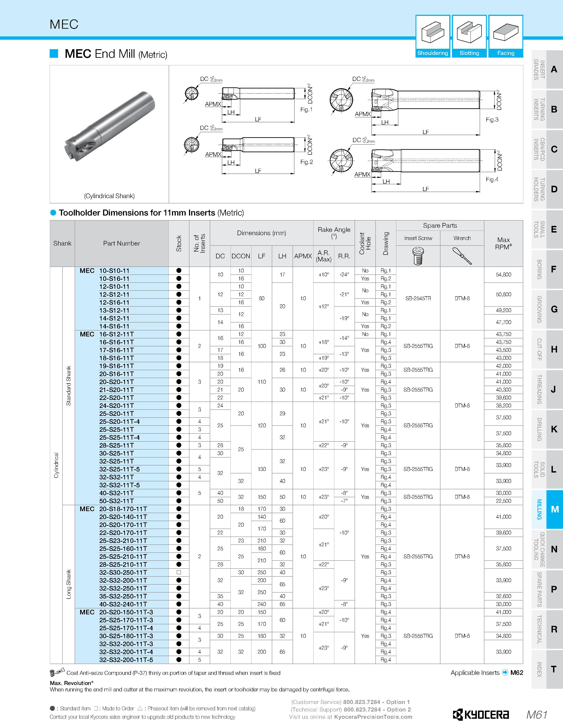
Task: Click Technical Support phone number Option 2
Action: tap(377, 710)
